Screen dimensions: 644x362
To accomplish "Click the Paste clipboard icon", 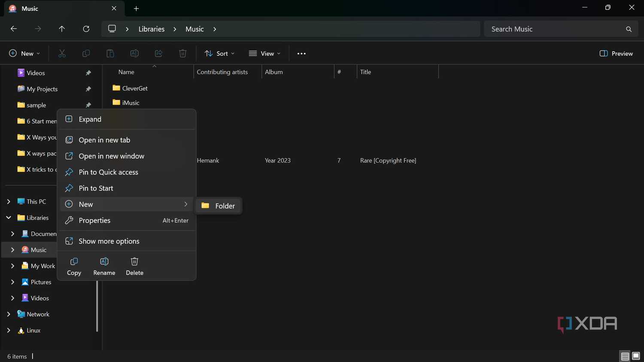I will pyautogui.click(x=110, y=53).
